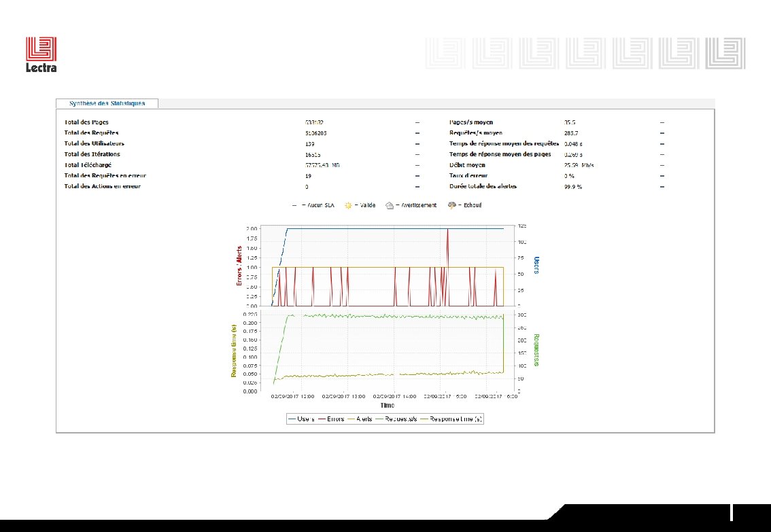Open the Synthèse des Statistiques tab

[107, 103]
